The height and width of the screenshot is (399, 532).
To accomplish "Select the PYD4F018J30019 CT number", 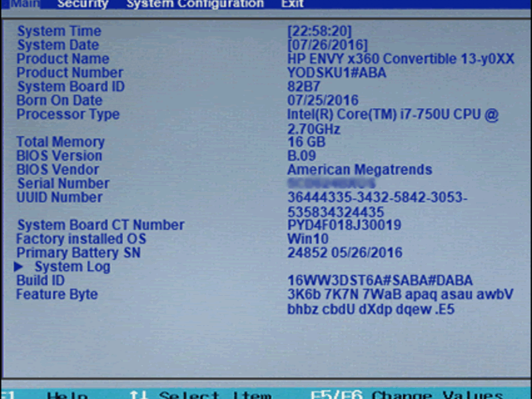I will tap(344, 225).
